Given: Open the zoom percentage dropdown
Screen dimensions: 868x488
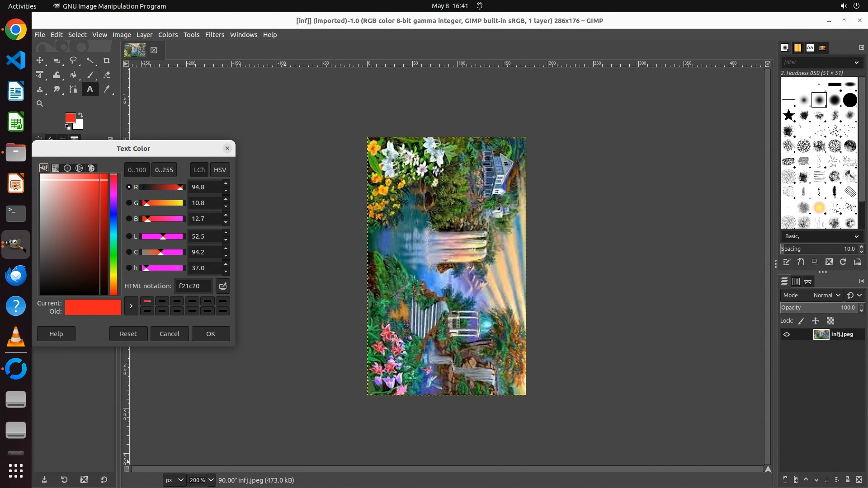Looking at the screenshot, I should 211,480.
